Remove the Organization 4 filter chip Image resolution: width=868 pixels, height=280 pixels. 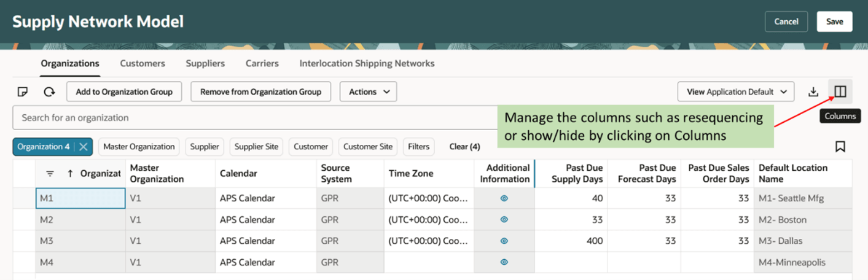click(84, 147)
